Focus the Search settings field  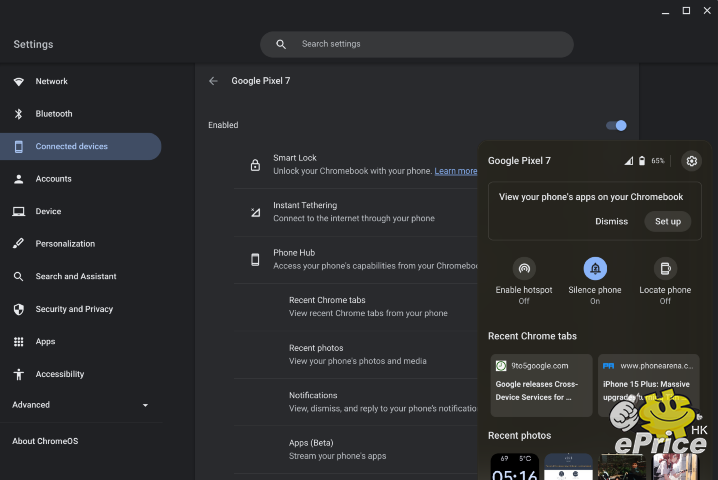pyautogui.click(x=417, y=44)
